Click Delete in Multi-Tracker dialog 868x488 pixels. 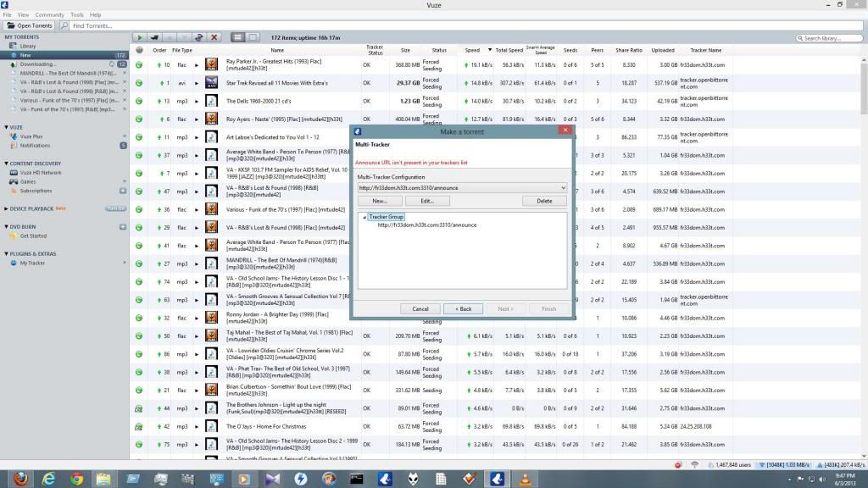(x=544, y=201)
